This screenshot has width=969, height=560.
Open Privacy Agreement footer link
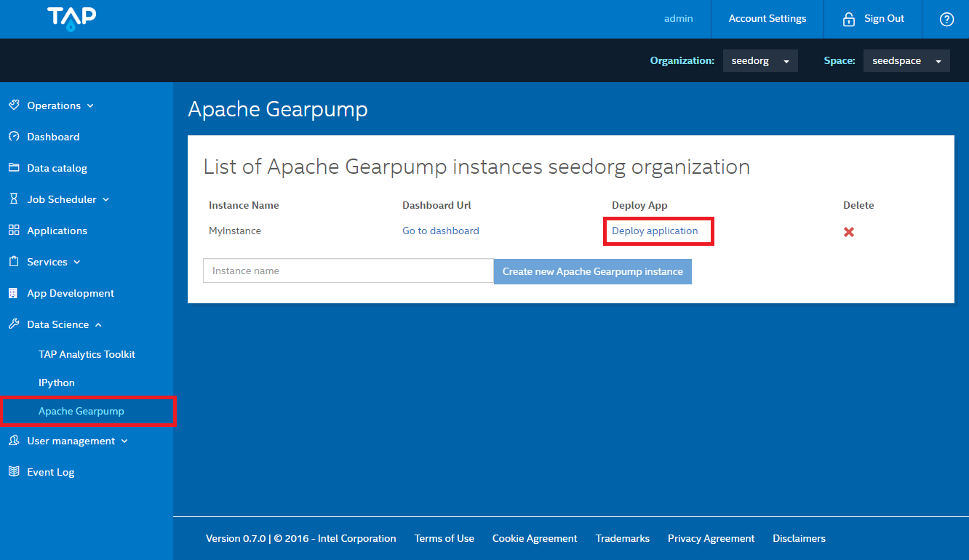[x=711, y=539]
